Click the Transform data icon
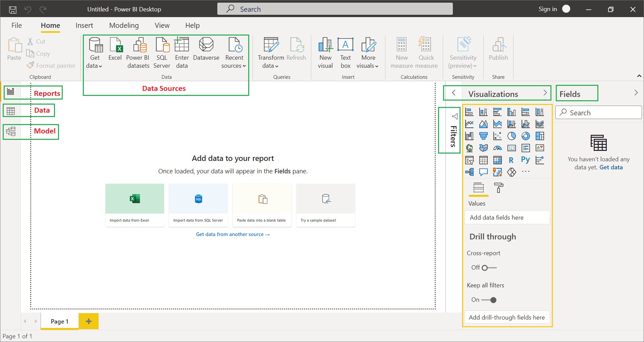 tap(271, 45)
